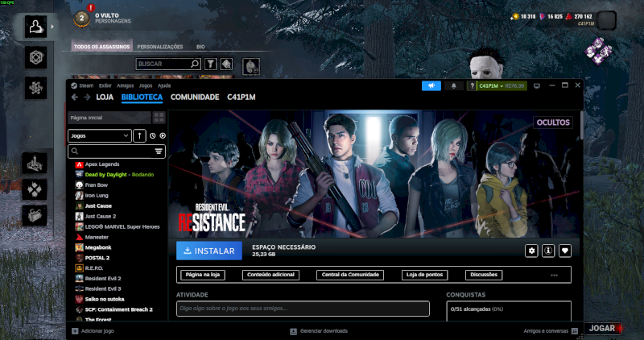Open the Steam announcements megaphone icon
The image size is (644, 340).
(x=431, y=85)
